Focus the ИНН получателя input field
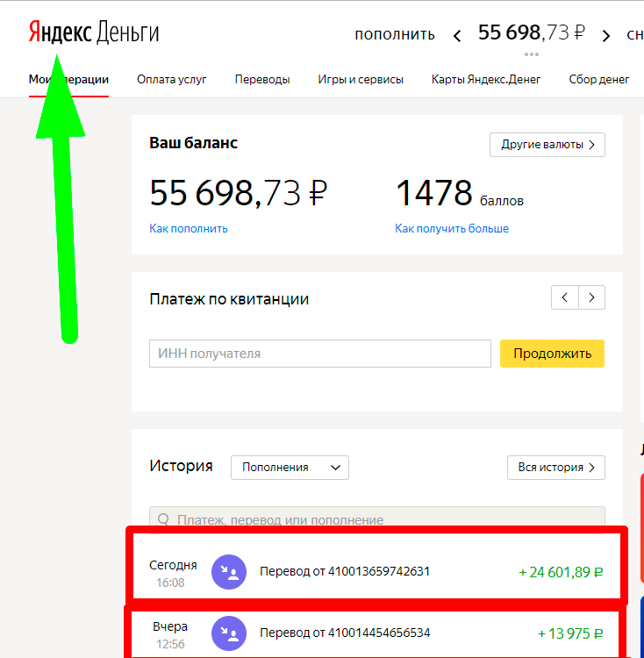Viewport: 644px width, 658px height. 320,354
